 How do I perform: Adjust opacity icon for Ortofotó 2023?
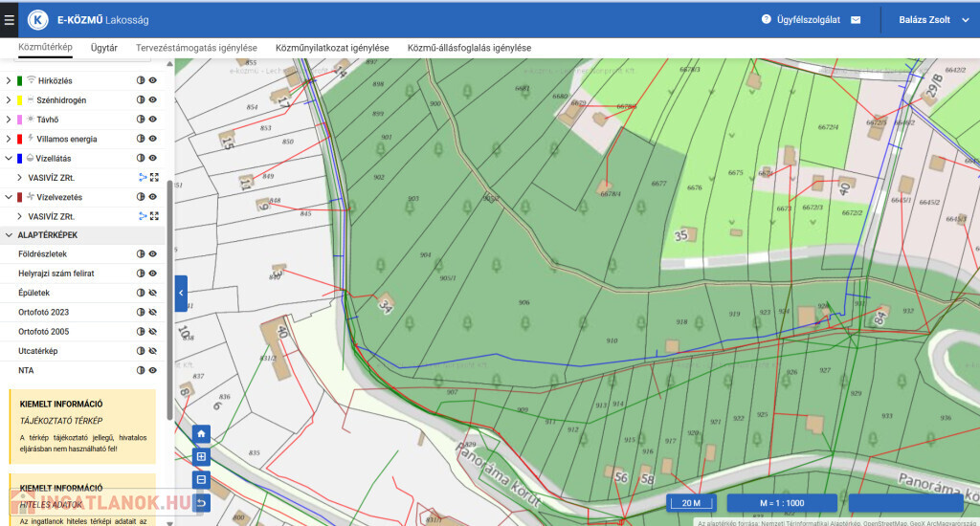[x=140, y=313]
